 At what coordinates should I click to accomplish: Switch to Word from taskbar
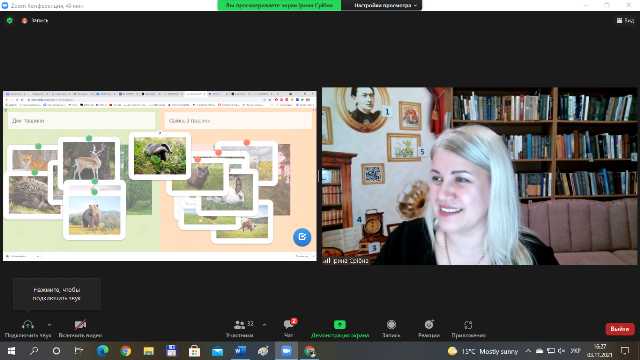[240, 351]
